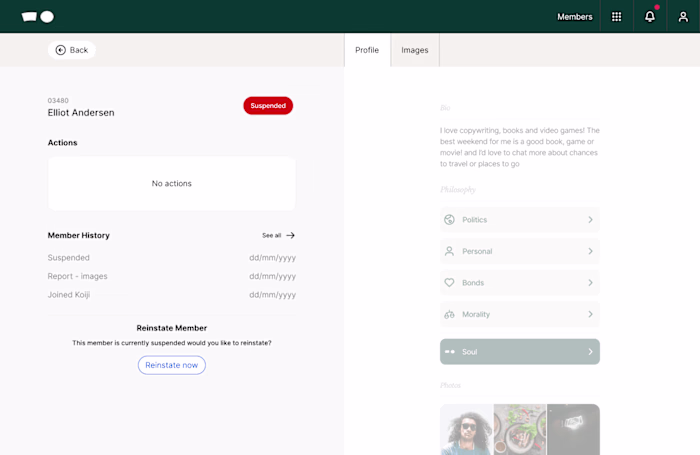The image size is (700, 455).
Task: Expand the Morality section chevron
Action: [x=590, y=314]
